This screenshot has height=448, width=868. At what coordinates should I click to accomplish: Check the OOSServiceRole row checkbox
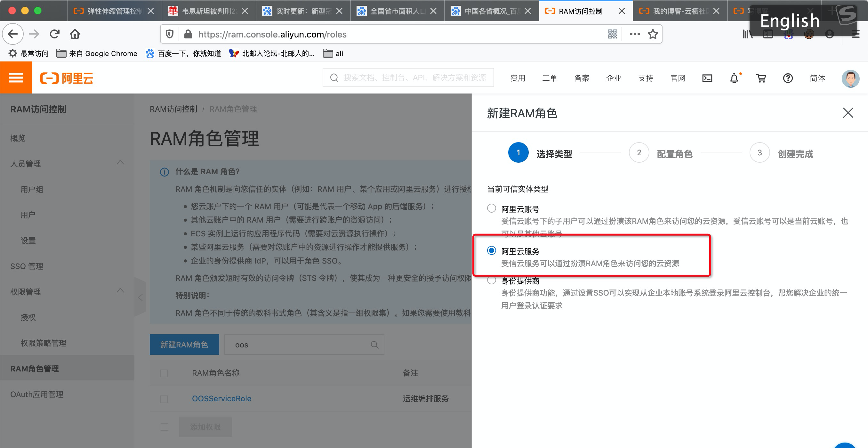coord(164,399)
